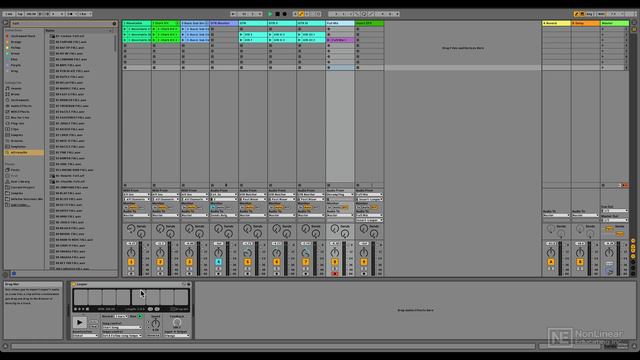Select the Full Mix track header

340,23
